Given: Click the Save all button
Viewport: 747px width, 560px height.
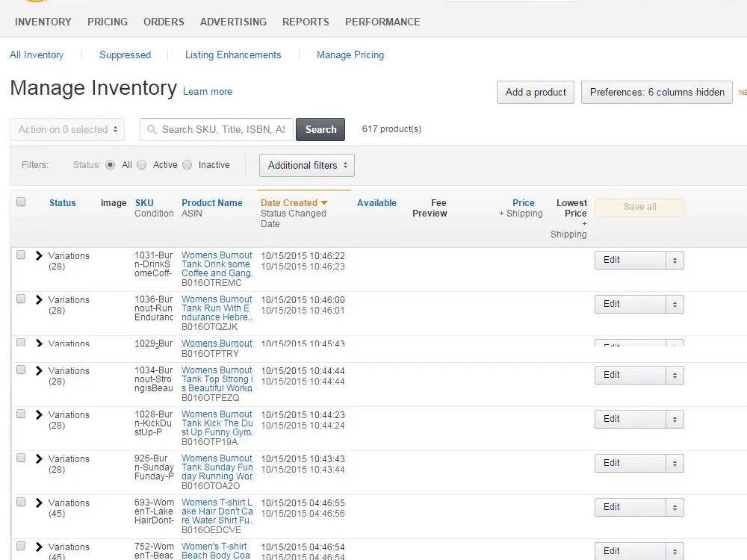Looking at the screenshot, I should point(639,207).
